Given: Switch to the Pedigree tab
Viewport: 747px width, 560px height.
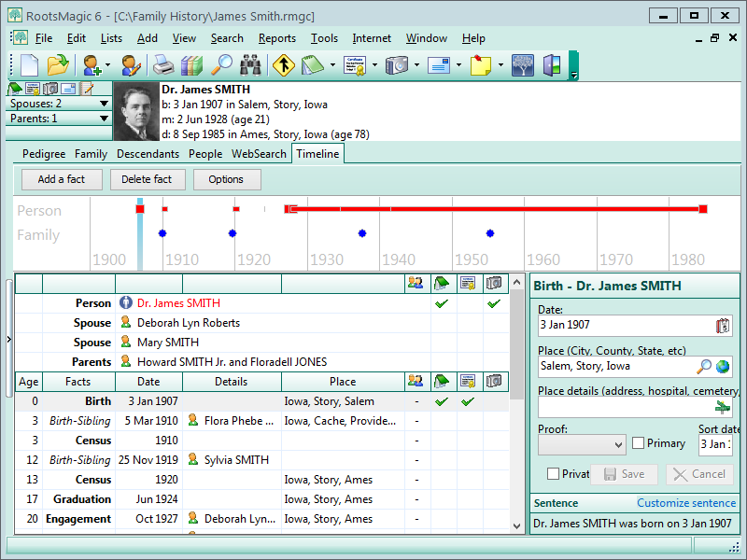Looking at the screenshot, I should click(x=44, y=154).
